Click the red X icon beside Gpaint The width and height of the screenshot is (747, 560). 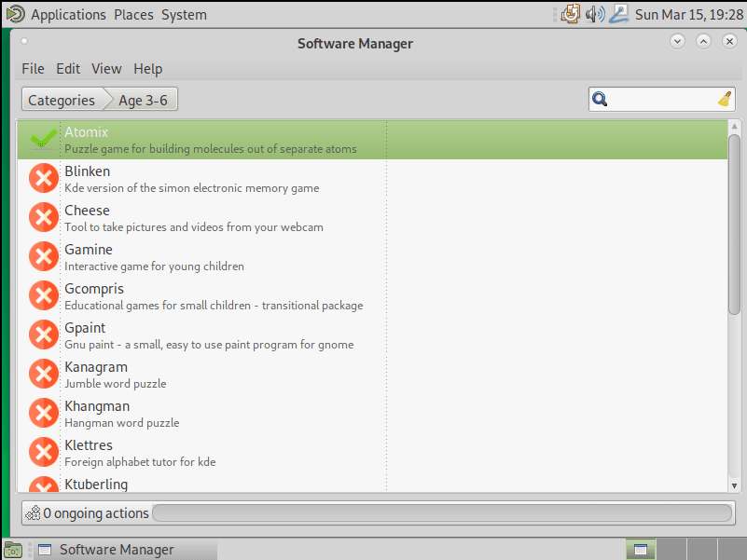coord(44,335)
